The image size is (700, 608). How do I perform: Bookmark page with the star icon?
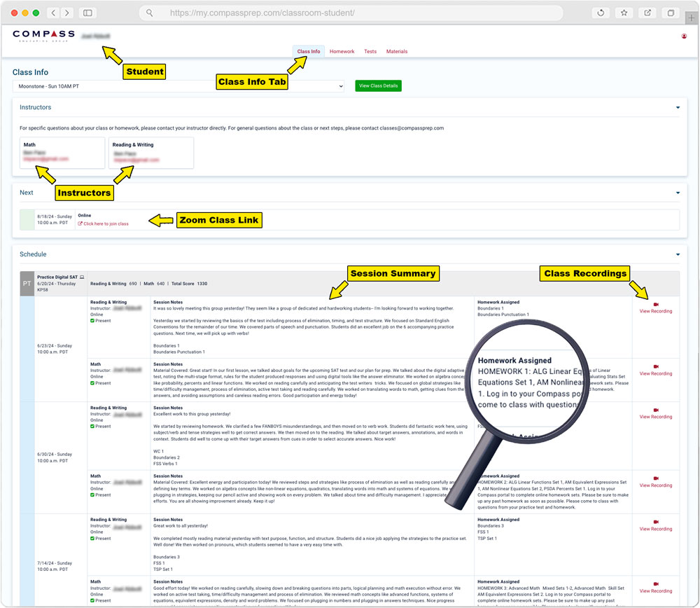pyautogui.click(x=624, y=13)
